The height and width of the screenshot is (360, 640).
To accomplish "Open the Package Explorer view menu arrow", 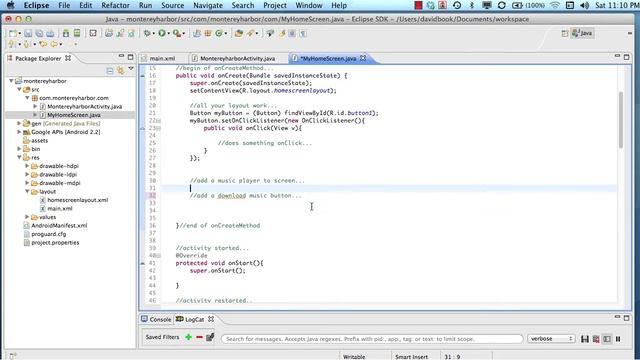I will coord(131,69).
